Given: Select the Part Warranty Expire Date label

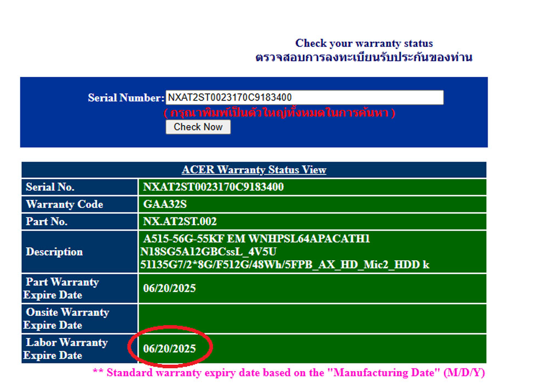Looking at the screenshot, I should click(61, 288).
